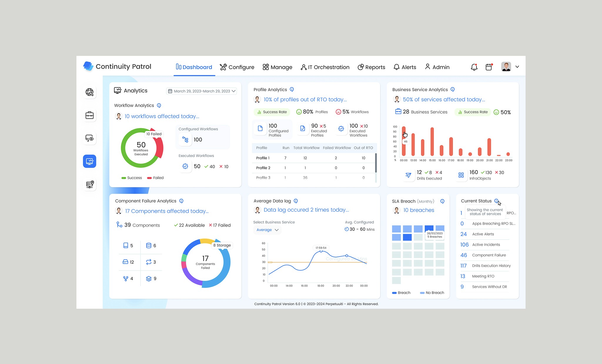Select the active analytics monitor sidebar icon
Screen dimensions: 602x364
90,161
